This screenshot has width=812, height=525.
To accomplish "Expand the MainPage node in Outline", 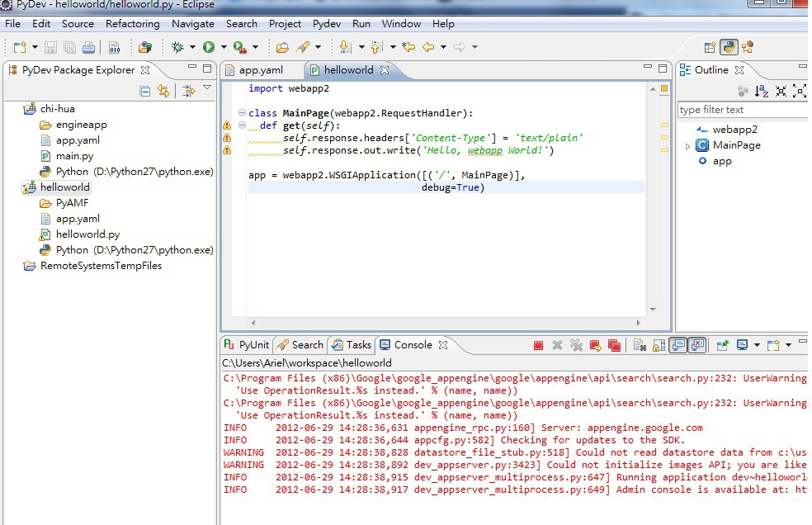I will click(688, 146).
